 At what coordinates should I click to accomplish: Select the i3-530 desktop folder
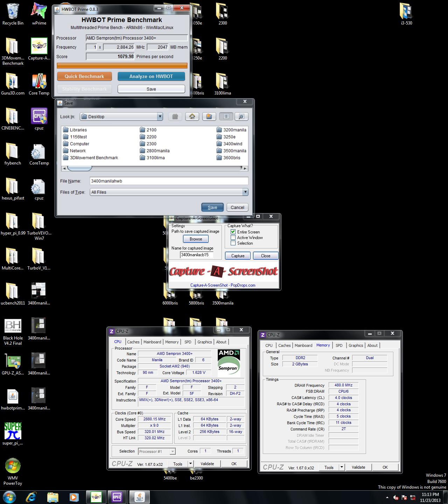[x=406, y=14]
